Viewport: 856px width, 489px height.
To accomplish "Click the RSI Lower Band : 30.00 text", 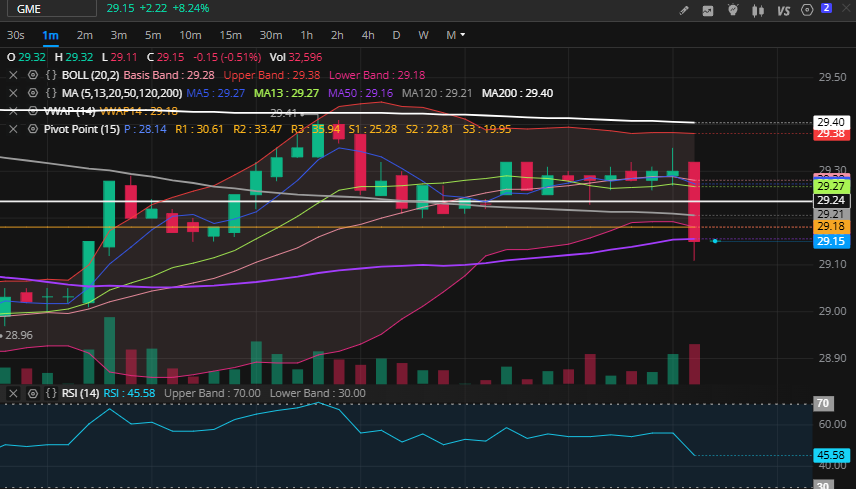I will (x=318, y=393).
